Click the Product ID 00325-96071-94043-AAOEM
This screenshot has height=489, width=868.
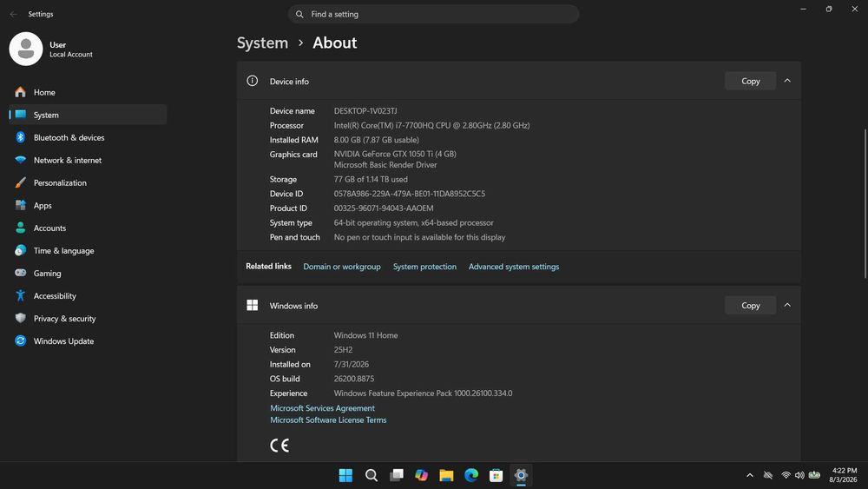[x=384, y=208]
